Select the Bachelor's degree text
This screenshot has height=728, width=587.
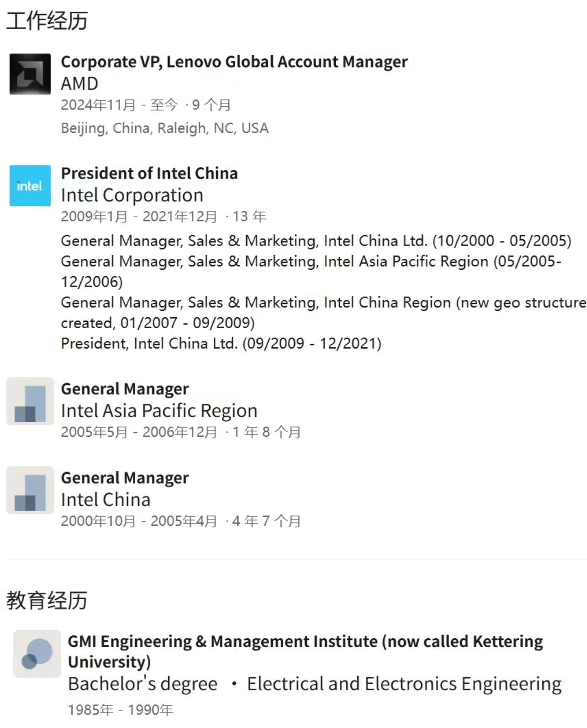(x=143, y=684)
